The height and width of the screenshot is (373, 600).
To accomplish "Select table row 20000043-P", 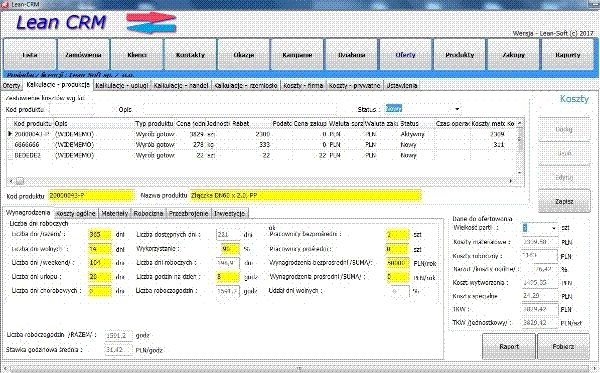I will tap(262, 134).
